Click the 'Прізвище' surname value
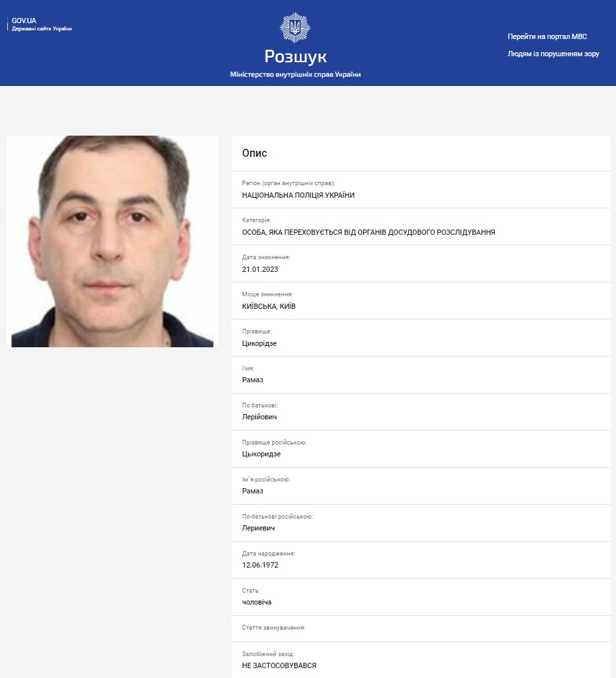Image resolution: width=616 pixels, height=678 pixels. (259, 343)
